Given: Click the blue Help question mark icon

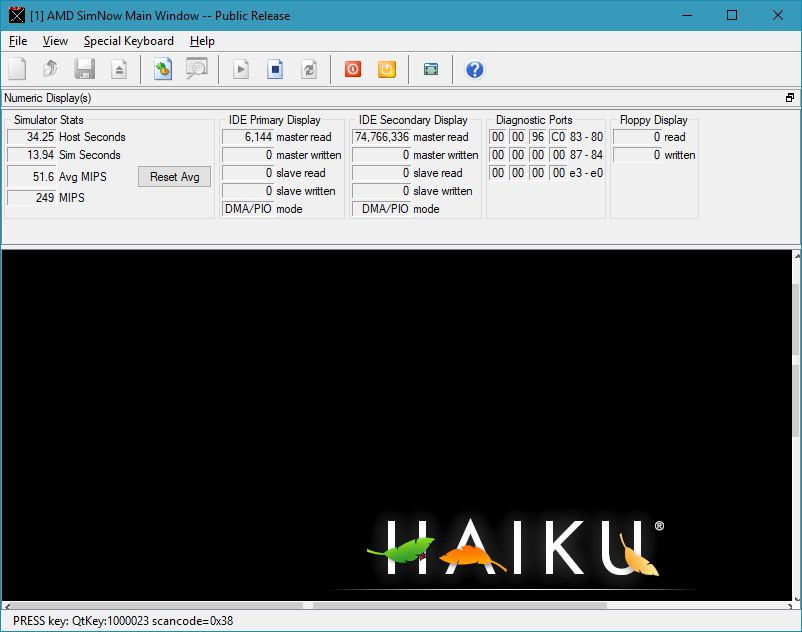Looking at the screenshot, I should 475,69.
